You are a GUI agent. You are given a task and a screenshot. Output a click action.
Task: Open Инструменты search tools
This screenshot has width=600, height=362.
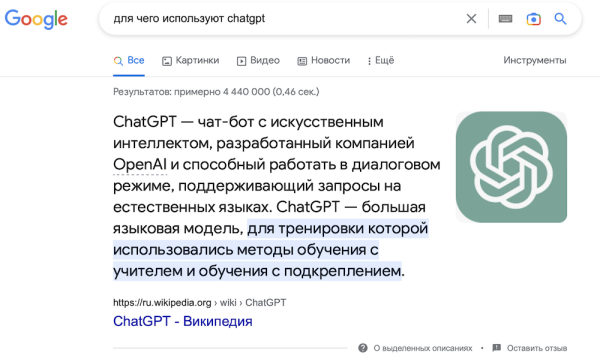535,60
